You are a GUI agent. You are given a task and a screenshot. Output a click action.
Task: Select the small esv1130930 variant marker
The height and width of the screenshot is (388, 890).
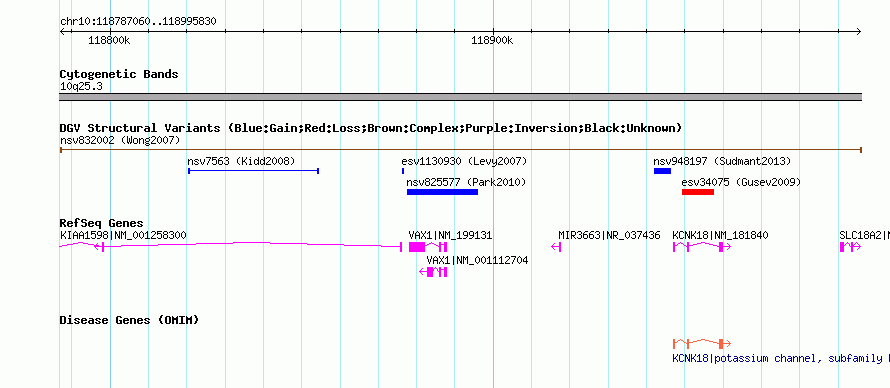[403, 171]
